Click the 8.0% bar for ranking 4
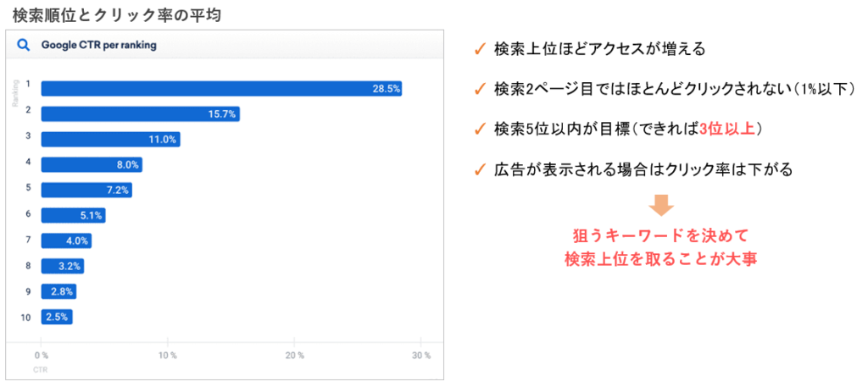This screenshot has height=387, width=868. click(x=92, y=164)
